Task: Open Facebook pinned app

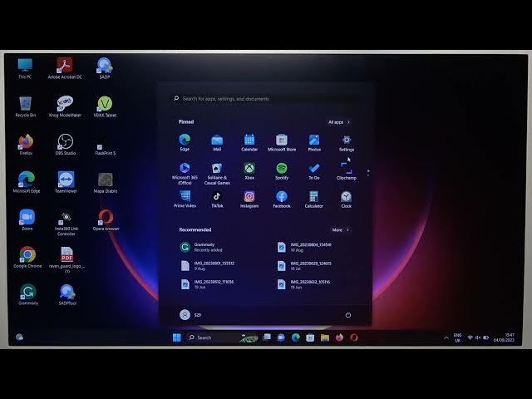Action: point(282,199)
